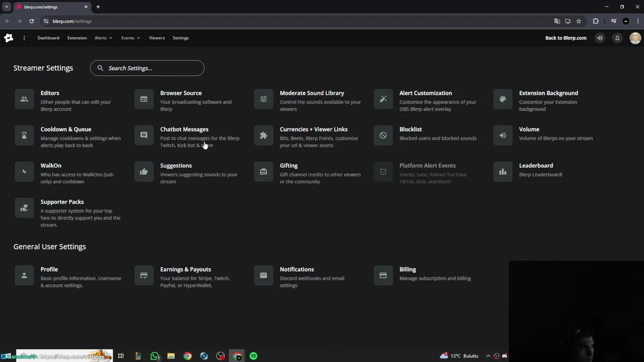Viewport: 644px width, 362px height.
Task: Open the Leaderboard settings link
Action: click(536, 165)
